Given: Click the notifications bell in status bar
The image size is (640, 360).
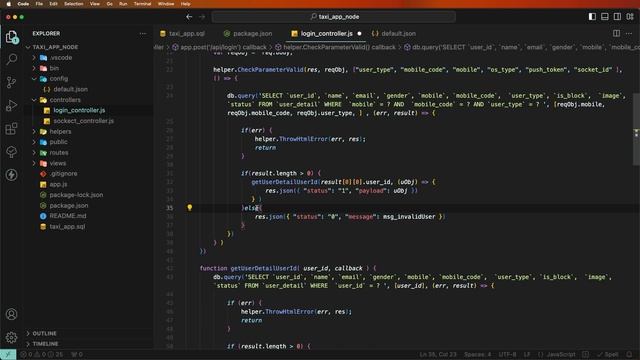Looking at the screenshot, I should [x=629, y=354].
